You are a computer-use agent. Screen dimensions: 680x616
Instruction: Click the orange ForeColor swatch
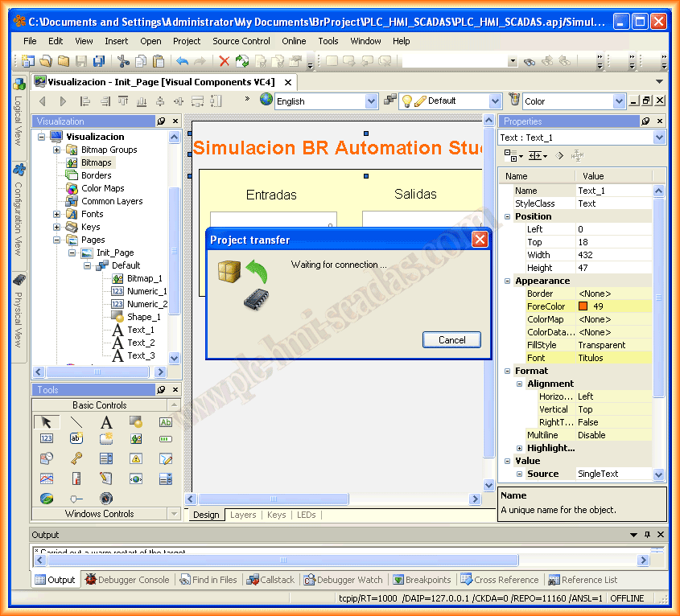(583, 306)
